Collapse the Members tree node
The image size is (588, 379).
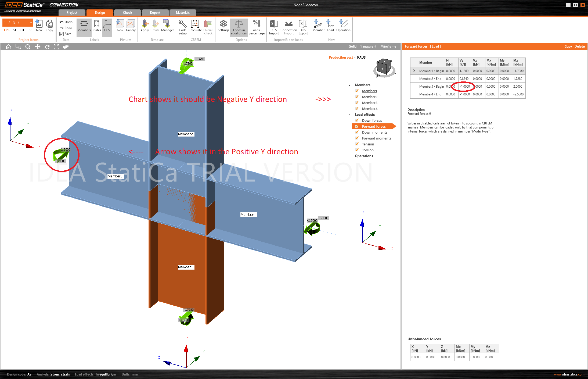[x=350, y=85]
